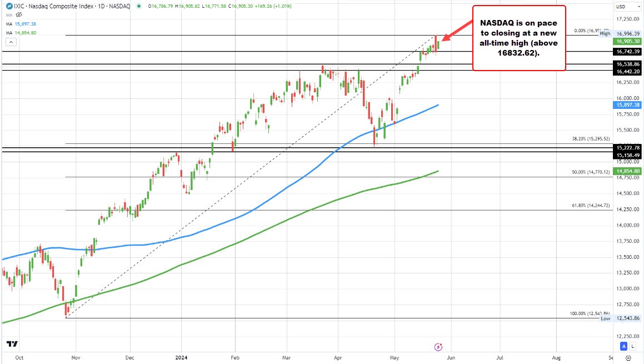644x364 pixels.
Task: Click the IXIC symbol logo icon
Action: pos(9,6)
